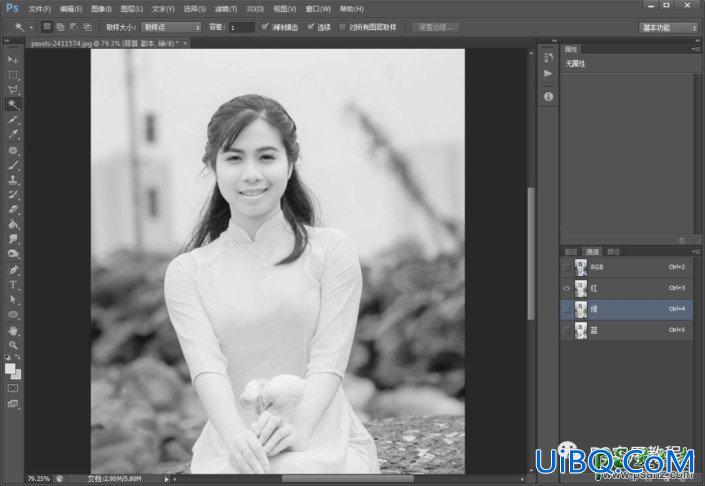Click the zoom percentage field 79.25%
This screenshot has width=705, height=486.
38,479
